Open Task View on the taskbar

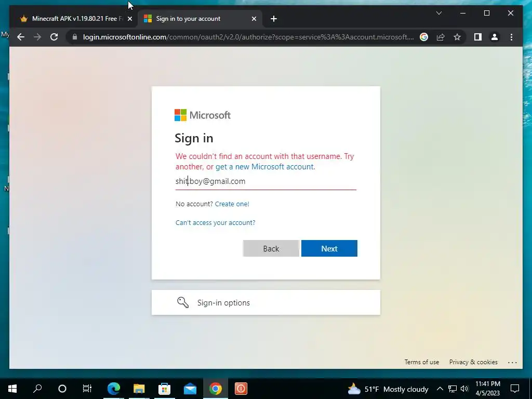tap(87, 389)
